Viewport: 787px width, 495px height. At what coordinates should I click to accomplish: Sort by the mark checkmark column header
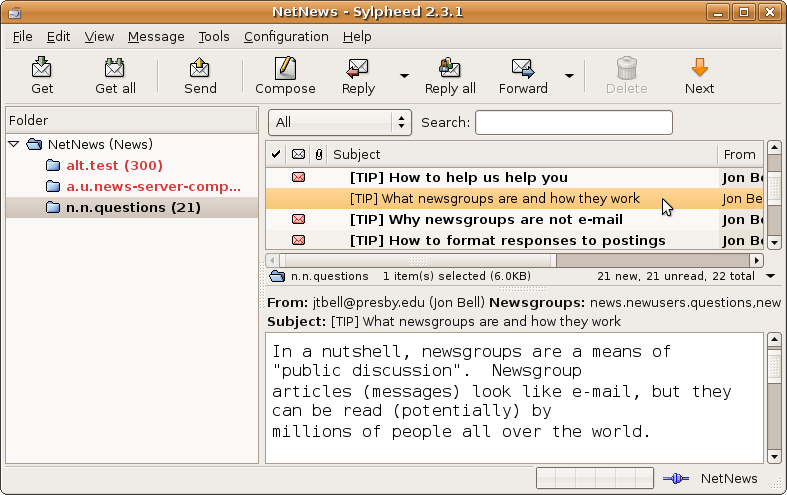pos(277,154)
